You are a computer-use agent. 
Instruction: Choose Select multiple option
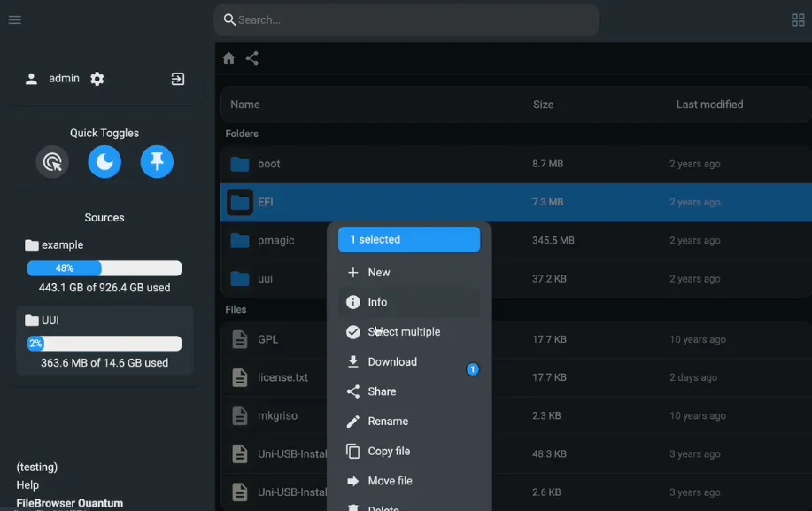[409, 332]
